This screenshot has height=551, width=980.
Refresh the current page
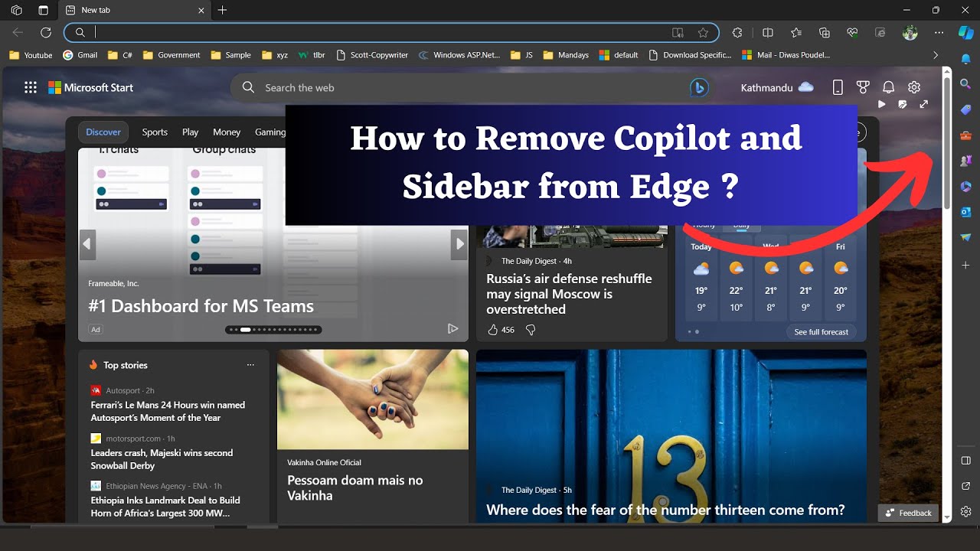click(x=46, y=32)
